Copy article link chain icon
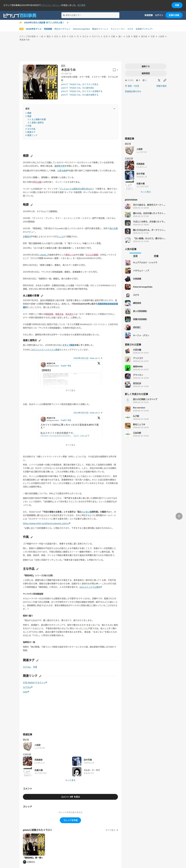186x868 pixels. (165, 80)
